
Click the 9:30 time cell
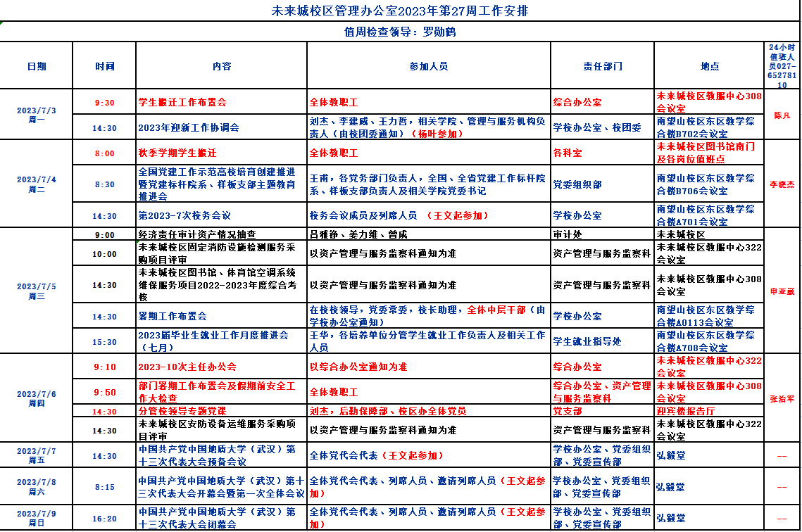104,102
